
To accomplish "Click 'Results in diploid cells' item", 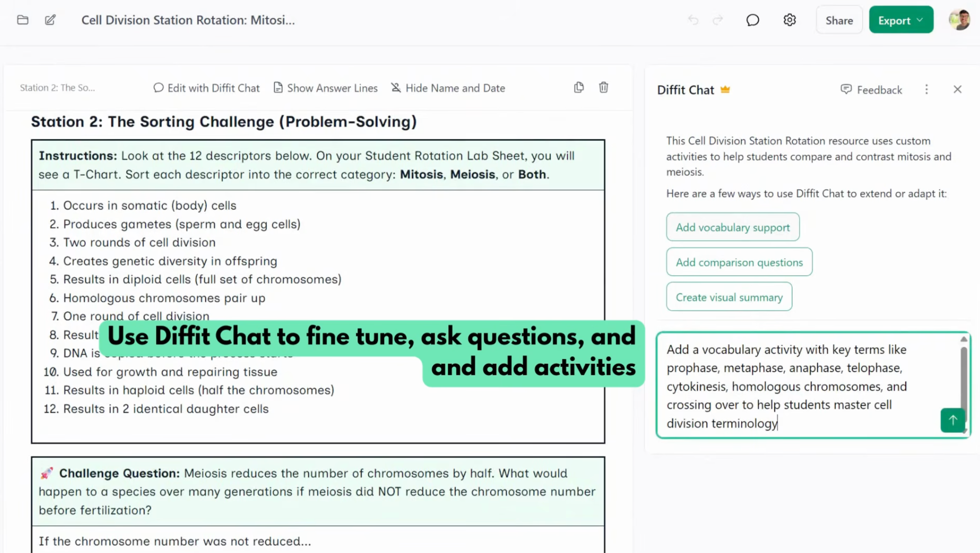I will 202,279.
